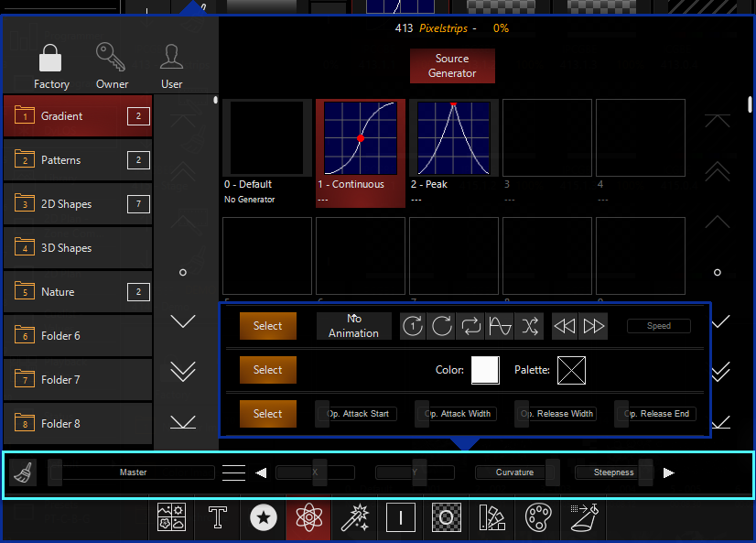
Task: Open the star favorites tab icon
Action: (x=264, y=517)
